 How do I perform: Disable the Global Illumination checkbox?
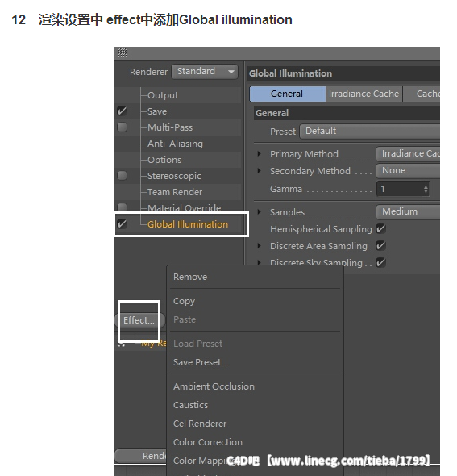coord(122,223)
